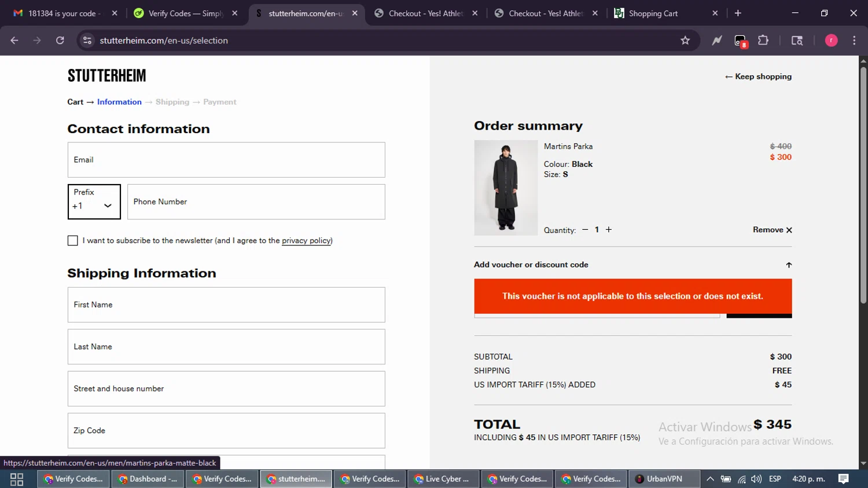Click the First Name field
The height and width of the screenshot is (488, 868).
coord(226,304)
